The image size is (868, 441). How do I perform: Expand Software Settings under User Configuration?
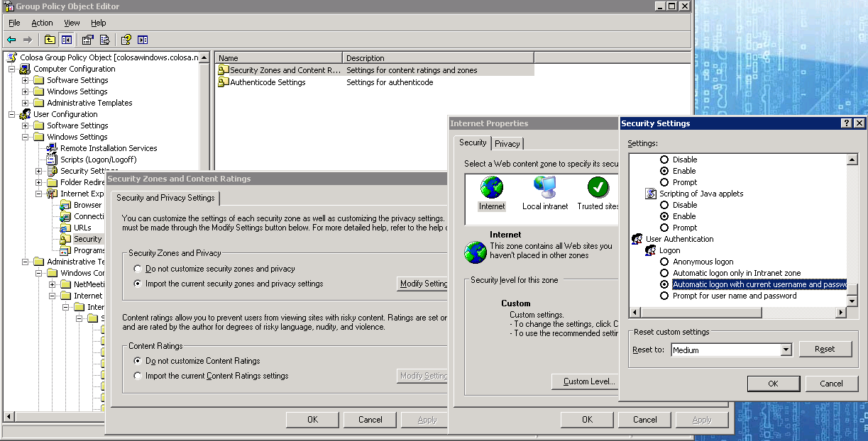tap(26, 125)
